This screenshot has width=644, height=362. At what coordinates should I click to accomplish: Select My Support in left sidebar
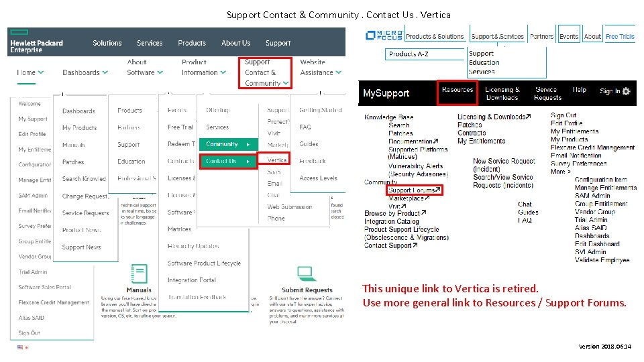33,119
